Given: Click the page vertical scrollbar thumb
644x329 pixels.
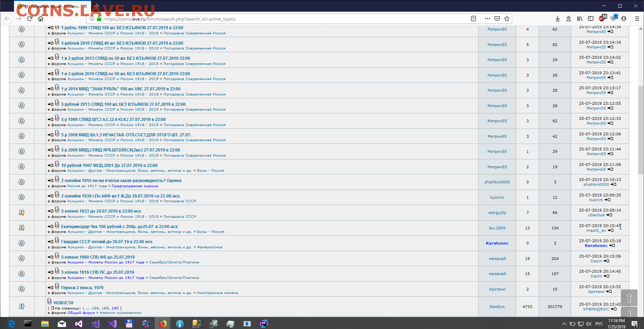Looking at the screenshot, I should tap(641, 130).
